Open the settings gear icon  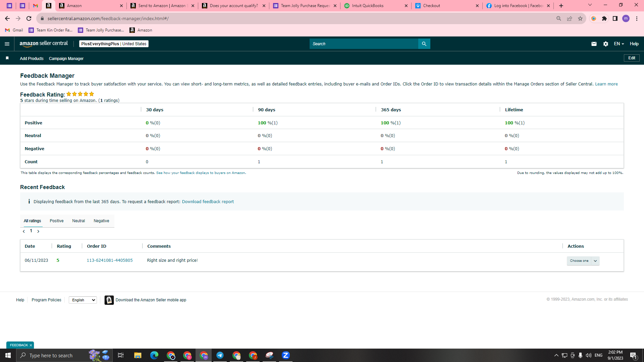[606, 44]
